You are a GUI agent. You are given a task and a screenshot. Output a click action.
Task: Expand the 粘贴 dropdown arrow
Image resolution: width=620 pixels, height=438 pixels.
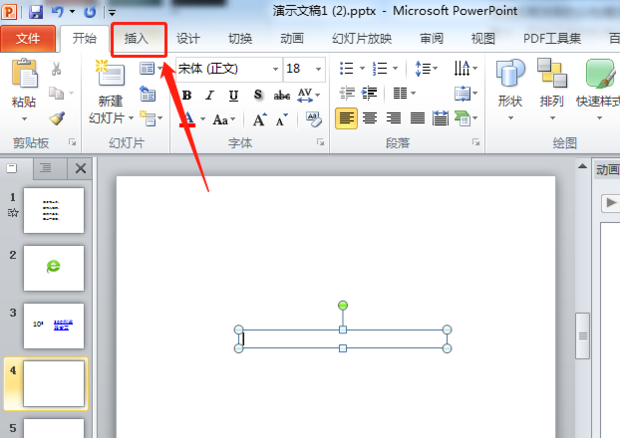click(24, 119)
